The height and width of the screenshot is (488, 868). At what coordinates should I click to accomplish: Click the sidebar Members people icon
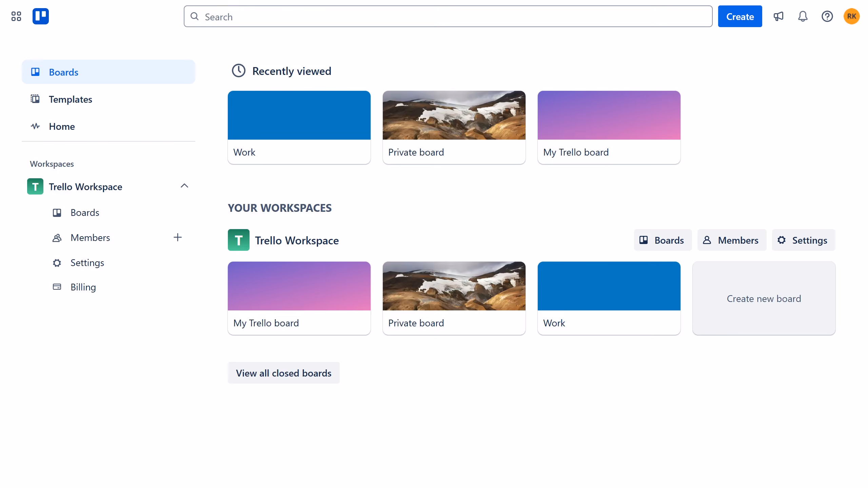(57, 238)
